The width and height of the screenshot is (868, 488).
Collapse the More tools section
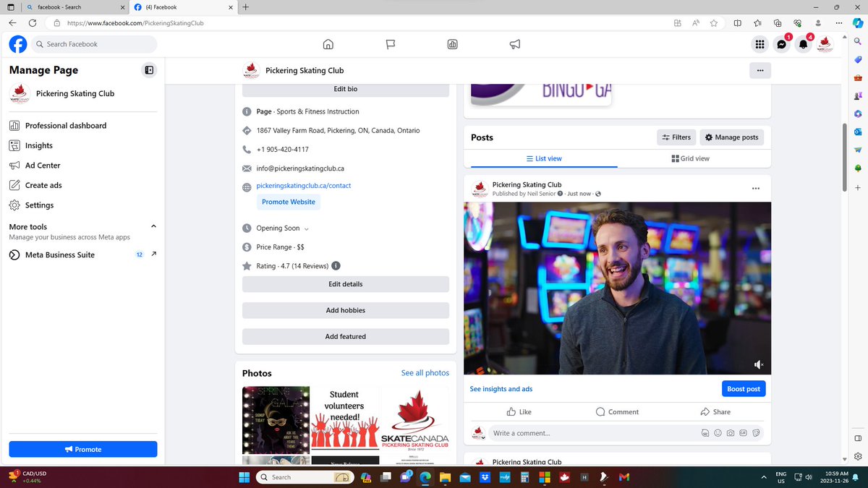click(x=153, y=226)
